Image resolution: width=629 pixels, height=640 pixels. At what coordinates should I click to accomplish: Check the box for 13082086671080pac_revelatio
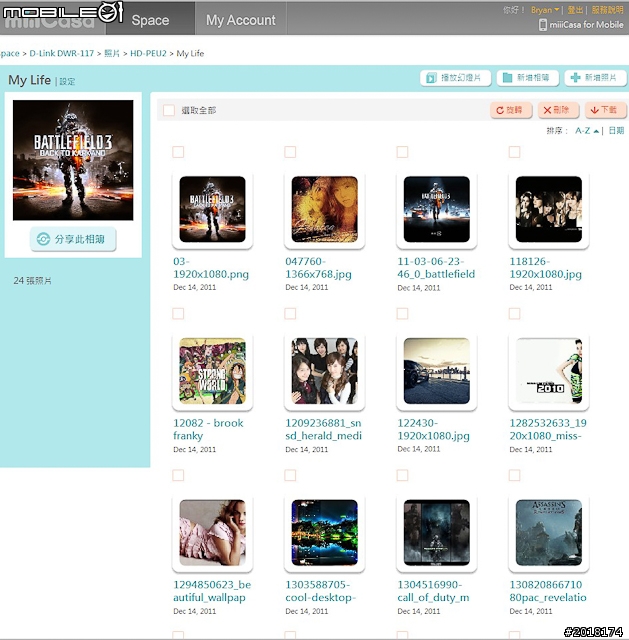point(514,475)
